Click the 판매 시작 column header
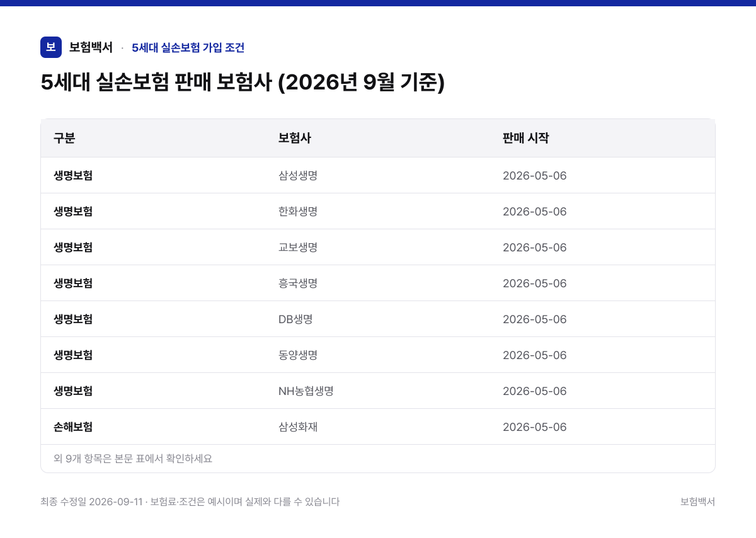 pos(525,138)
